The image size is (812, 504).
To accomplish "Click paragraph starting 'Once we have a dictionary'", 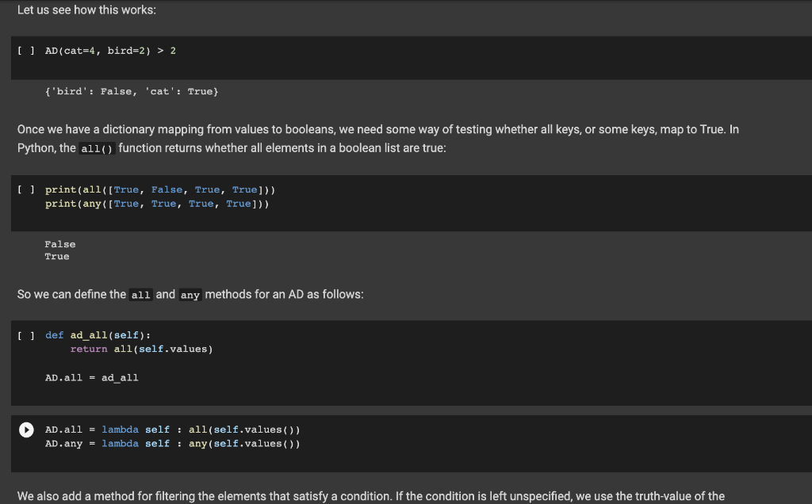I will (x=378, y=139).
